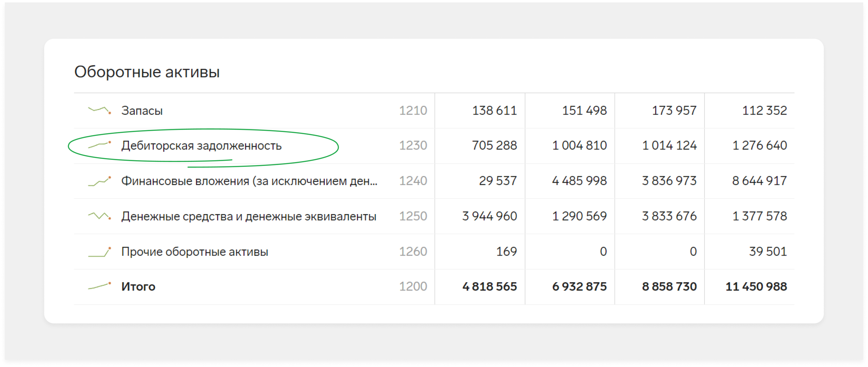Viewport: 868px width, 367px height.
Task: Select the value 1 276 640
Action: pyautogui.click(x=760, y=145)
